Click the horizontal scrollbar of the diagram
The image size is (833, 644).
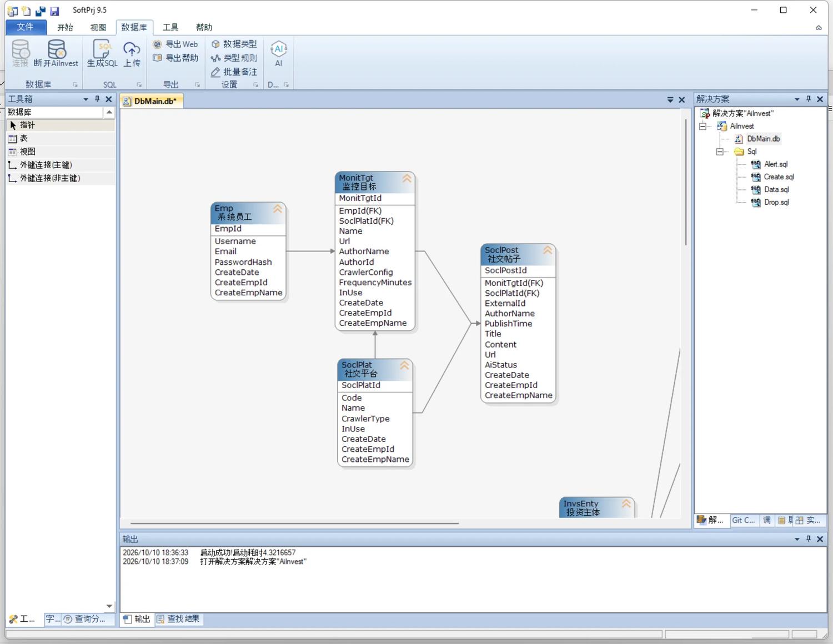click(x=294, y=523)
